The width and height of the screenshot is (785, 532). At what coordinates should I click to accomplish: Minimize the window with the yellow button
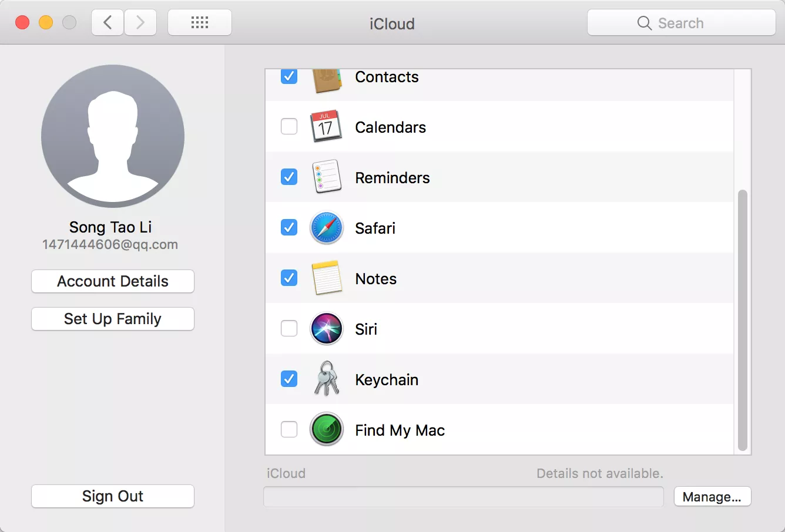(46, 23)
